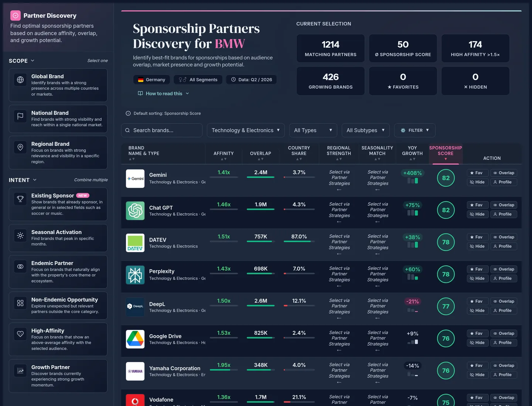This screenshot has width=532, height=406.
Task: Click the globe icon on Global Brand
Action: pos(20,80)
